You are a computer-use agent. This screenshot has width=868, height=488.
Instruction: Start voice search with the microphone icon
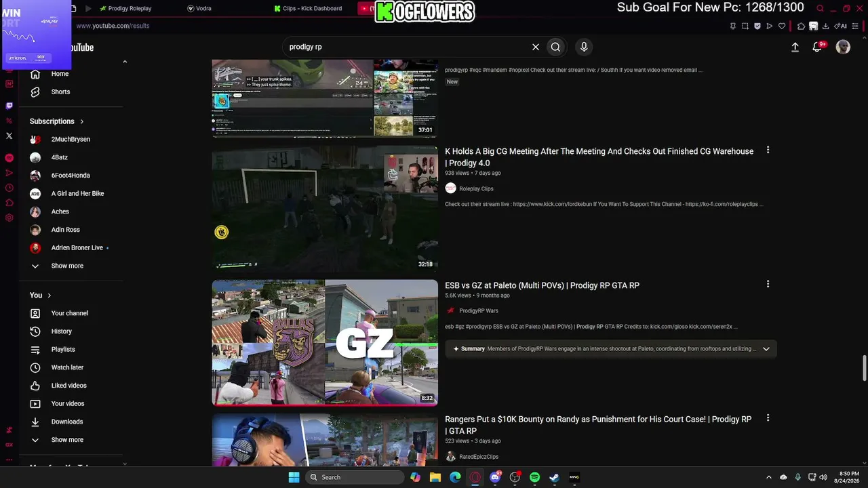tap(584, 47)
